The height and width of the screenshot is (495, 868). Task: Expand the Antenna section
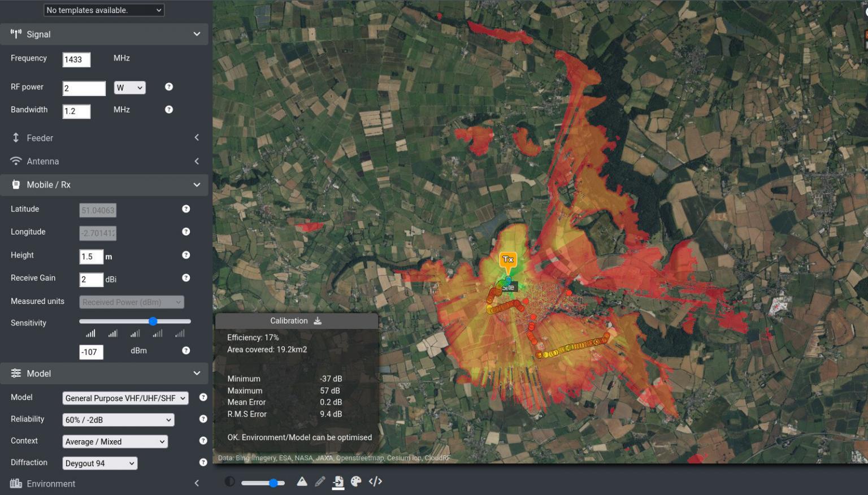[x=104, y=162]
